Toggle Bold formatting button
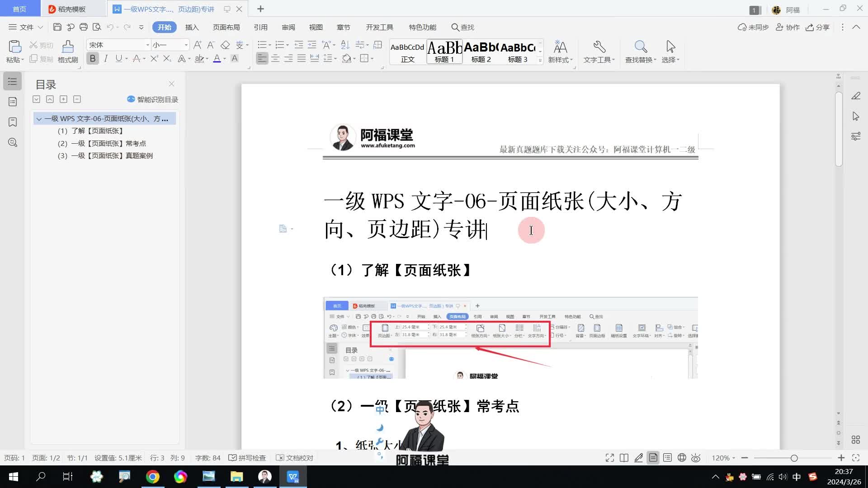Image resolution: width=868 pixels, height=488 pixels. pos(93,59)
